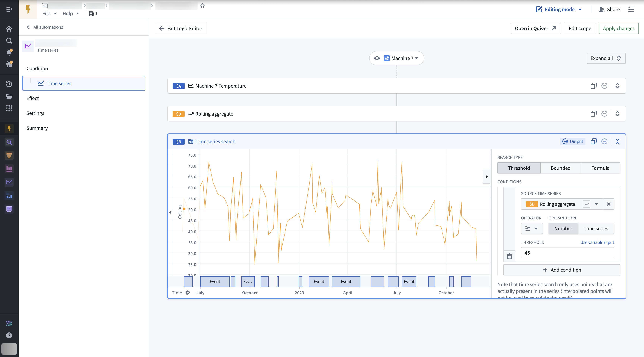
Task: Open the files folder icon
Action: point(9,96)
